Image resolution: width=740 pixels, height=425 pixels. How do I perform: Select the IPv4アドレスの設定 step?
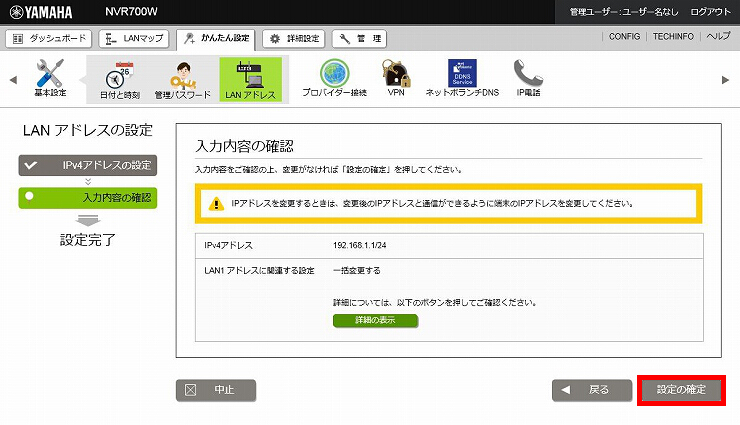[x=88, y=166]
